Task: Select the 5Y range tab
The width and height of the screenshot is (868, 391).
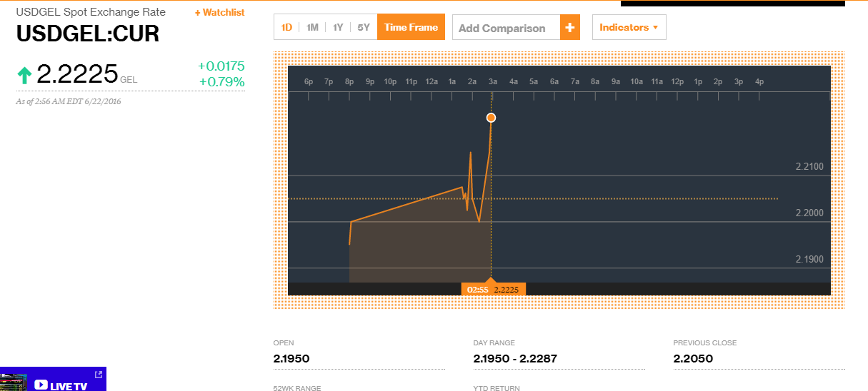Action: [364, 27]
